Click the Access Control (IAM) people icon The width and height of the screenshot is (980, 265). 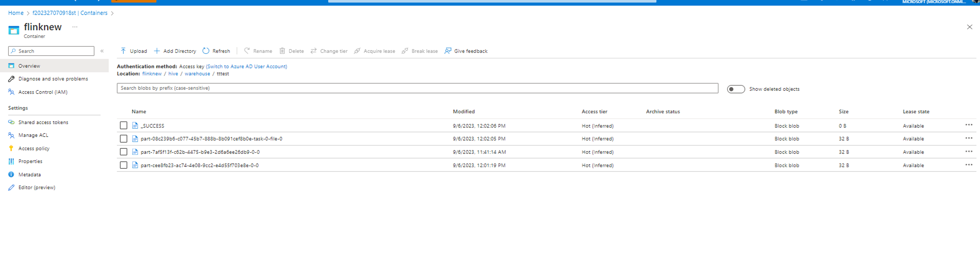tap(11, 92)
